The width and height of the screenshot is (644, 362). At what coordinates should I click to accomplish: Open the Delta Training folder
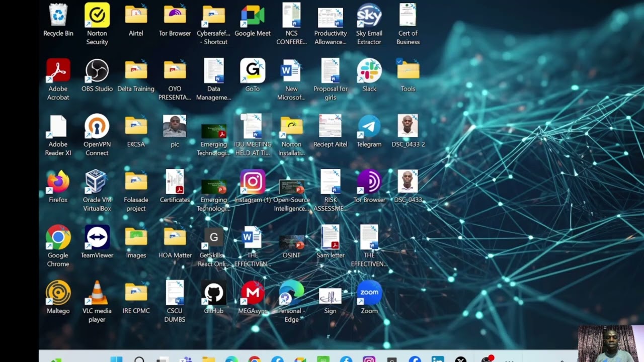click(136, 70)
